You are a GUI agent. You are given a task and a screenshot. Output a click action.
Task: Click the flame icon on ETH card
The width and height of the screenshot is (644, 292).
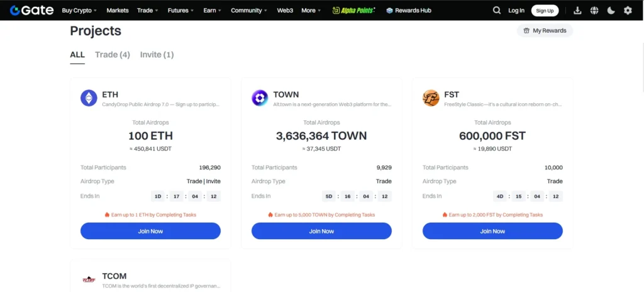coord(107,215)
